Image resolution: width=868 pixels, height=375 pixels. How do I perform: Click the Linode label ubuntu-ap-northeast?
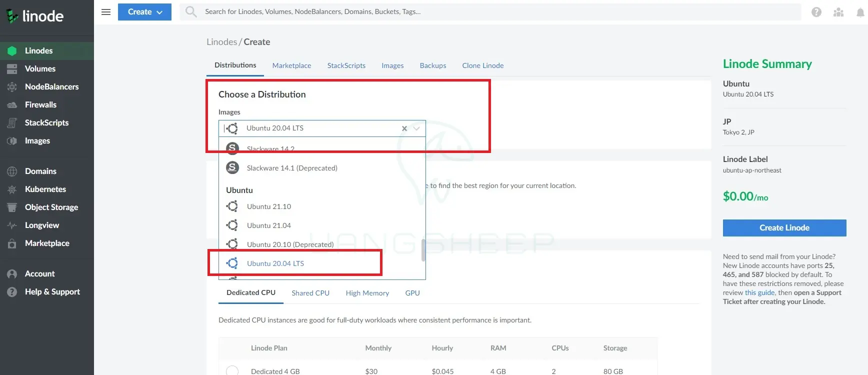(x=752, y=170)
